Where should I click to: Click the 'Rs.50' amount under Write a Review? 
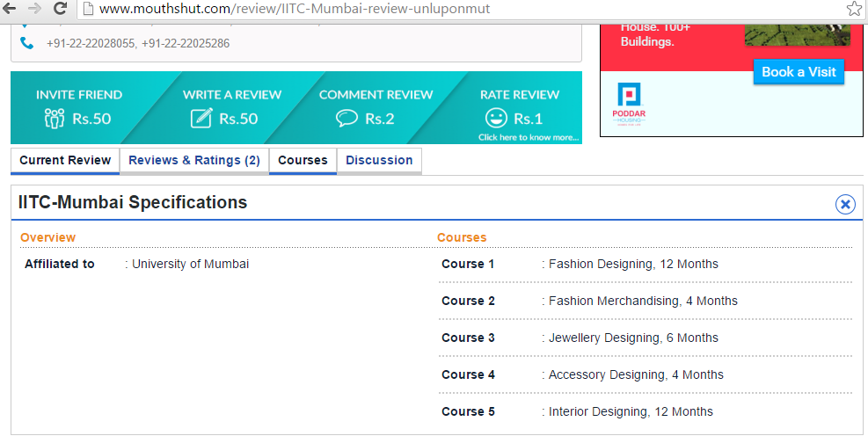click(x=238, y=119)
